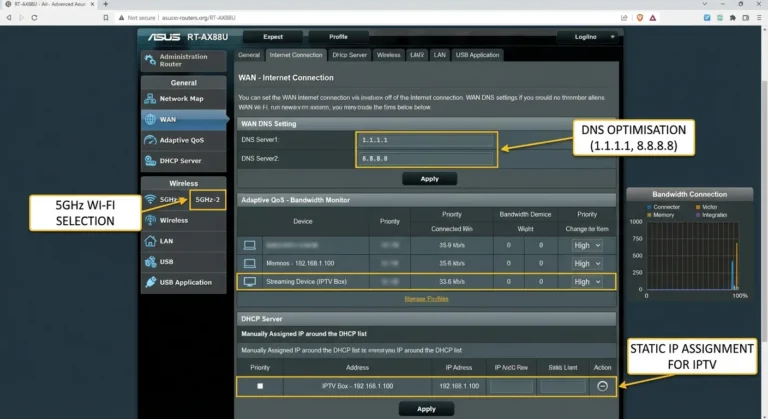
Task: Open the Dhcp Server tab
Action: pyautogui.click(x=349, y=55)
